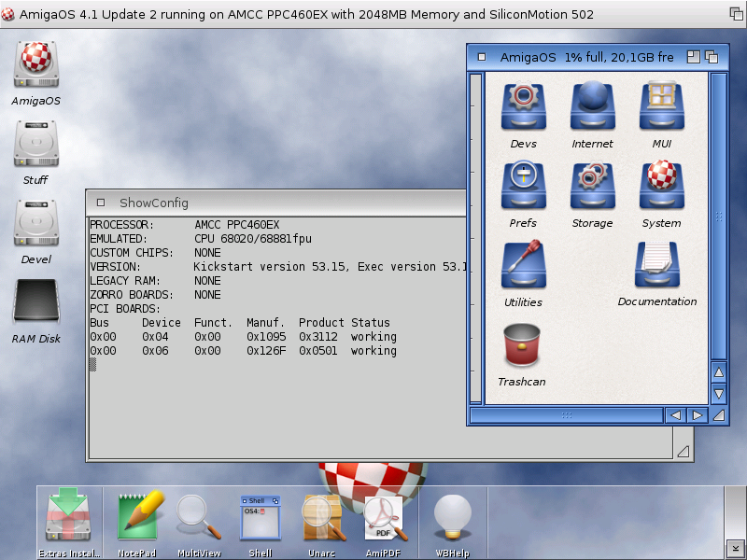Click the AmigaOS window vertical scrollbar
This screenshot has height=560, width=747.
click(719, 217)
